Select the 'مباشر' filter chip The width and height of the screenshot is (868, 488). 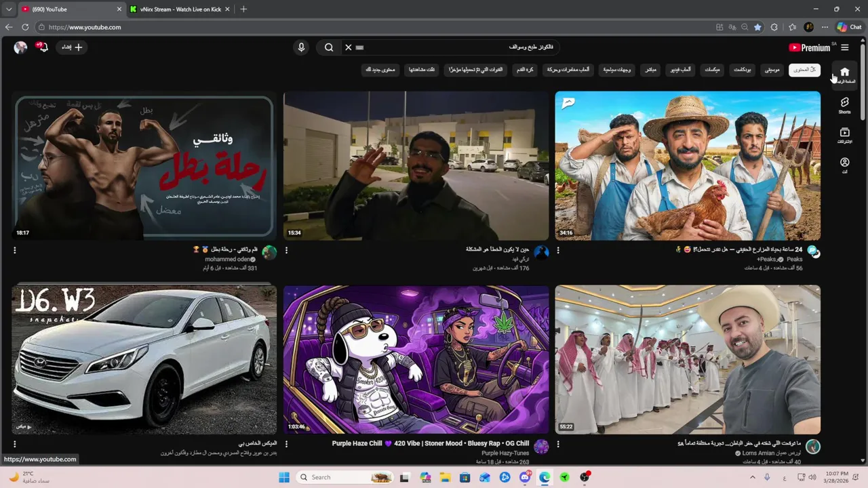(x=650, y=70)
